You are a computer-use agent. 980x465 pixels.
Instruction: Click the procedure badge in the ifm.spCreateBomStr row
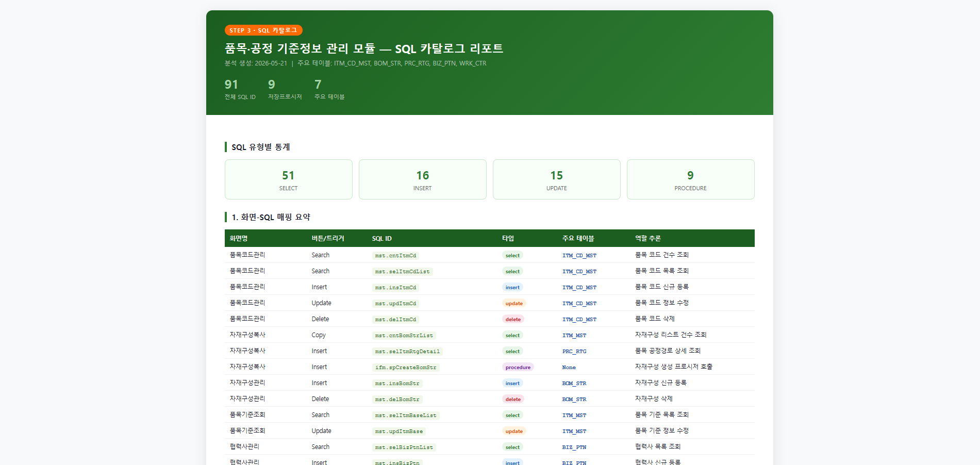click(x=518, y=368)
